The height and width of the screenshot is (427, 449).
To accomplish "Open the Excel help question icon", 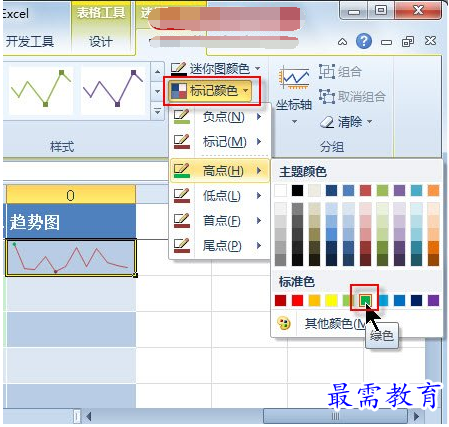I will (364, 41).
